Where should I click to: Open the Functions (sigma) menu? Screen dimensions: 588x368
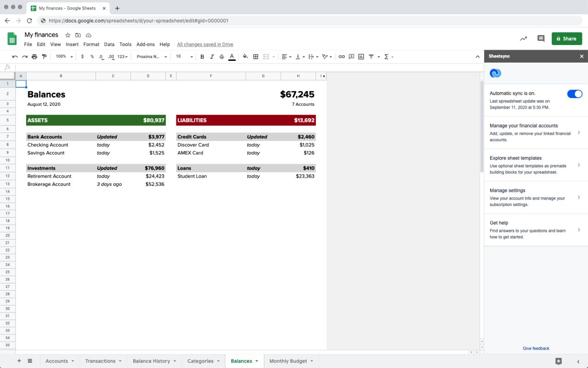coord(386,56)
